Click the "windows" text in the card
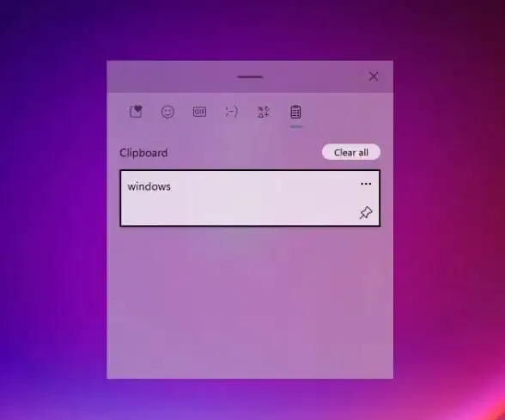 (149, 186)
